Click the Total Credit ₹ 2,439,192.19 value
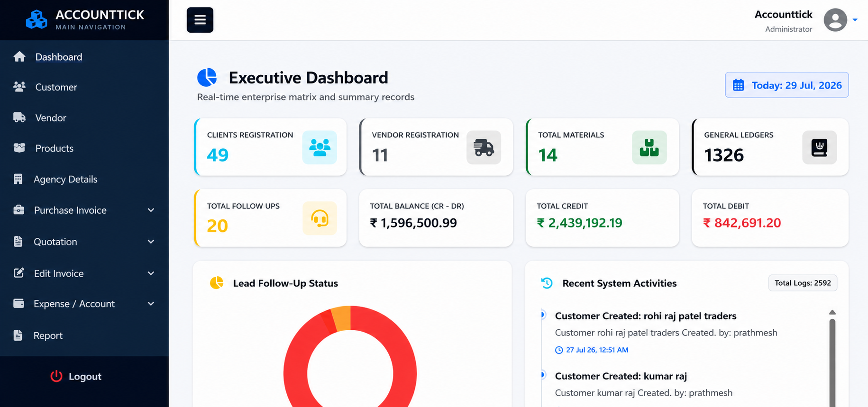Screen dimensions: 868x407 coord(579,223)
